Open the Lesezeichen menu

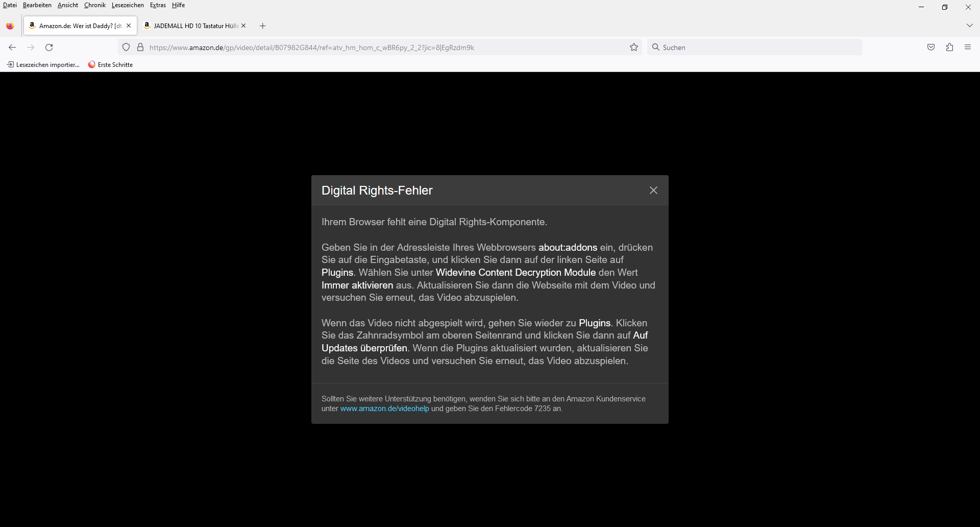(128, 5)
